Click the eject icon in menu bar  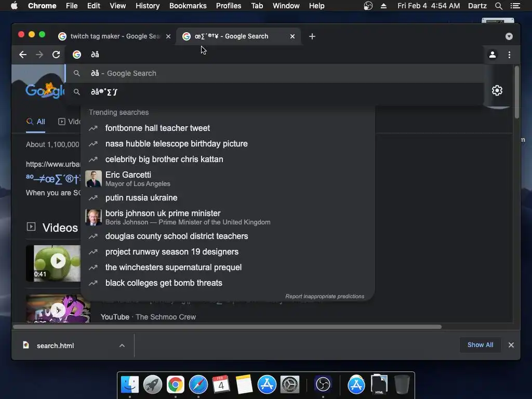coord(383,6)
